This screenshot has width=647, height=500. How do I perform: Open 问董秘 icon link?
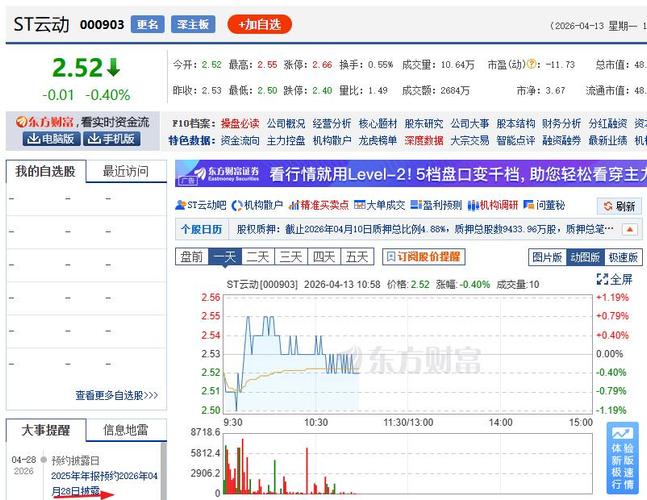click(x=544, y=205)
